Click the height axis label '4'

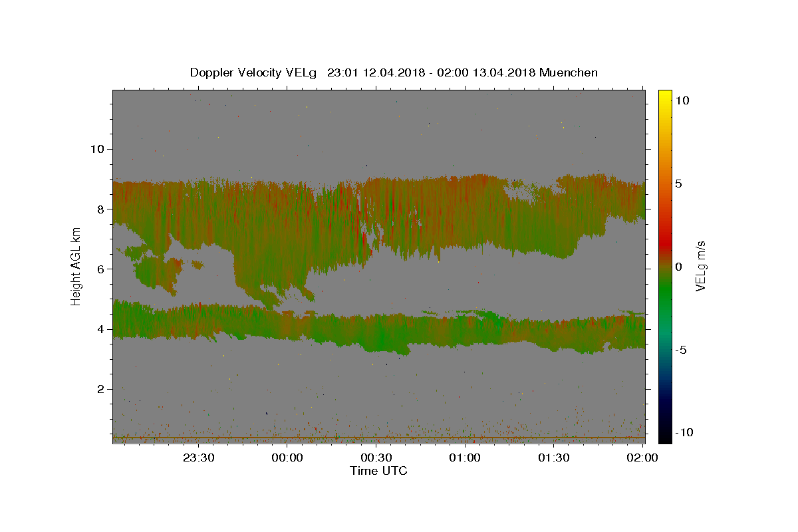pos(100,329)
